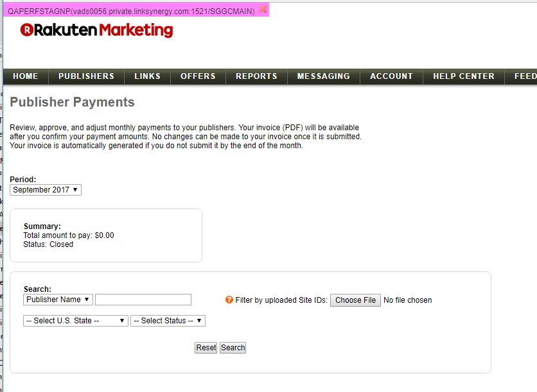Screen dimensions: 537x392
Task: Open the Select Status dropdown
Action: click(168, 321)
